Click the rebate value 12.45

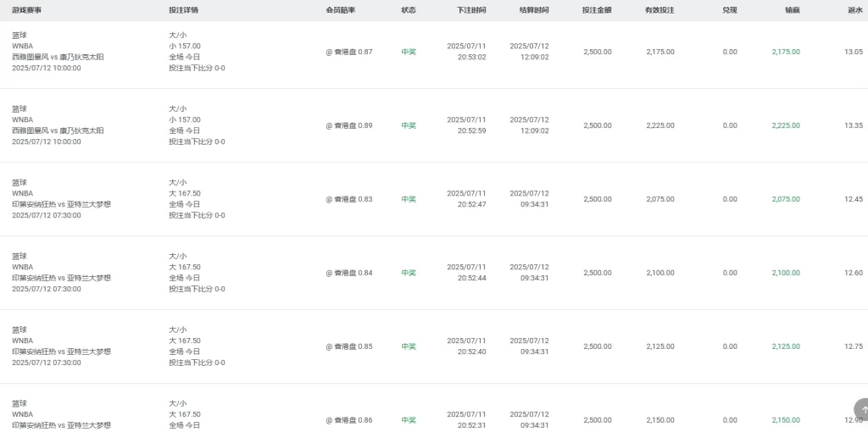point(854,199)
